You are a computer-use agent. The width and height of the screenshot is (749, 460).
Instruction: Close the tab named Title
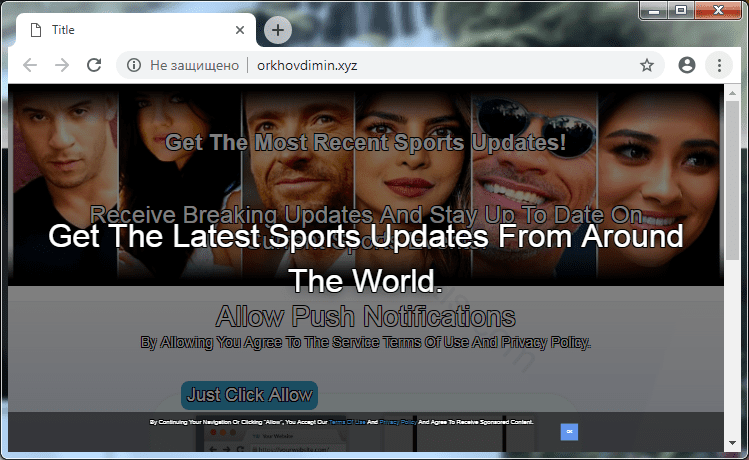pyautogui.click(x=239, y=30)
